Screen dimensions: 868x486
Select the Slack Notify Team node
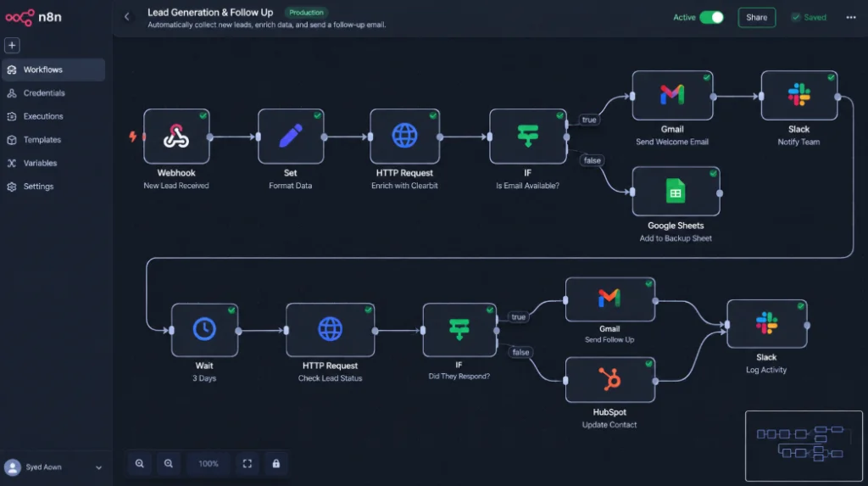coord(798,95)
